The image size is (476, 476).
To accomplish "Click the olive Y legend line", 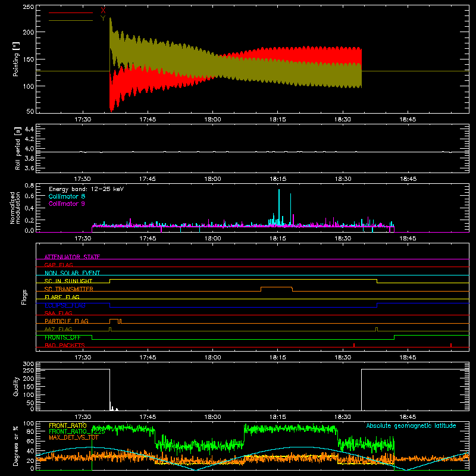I will pos(71,21).
